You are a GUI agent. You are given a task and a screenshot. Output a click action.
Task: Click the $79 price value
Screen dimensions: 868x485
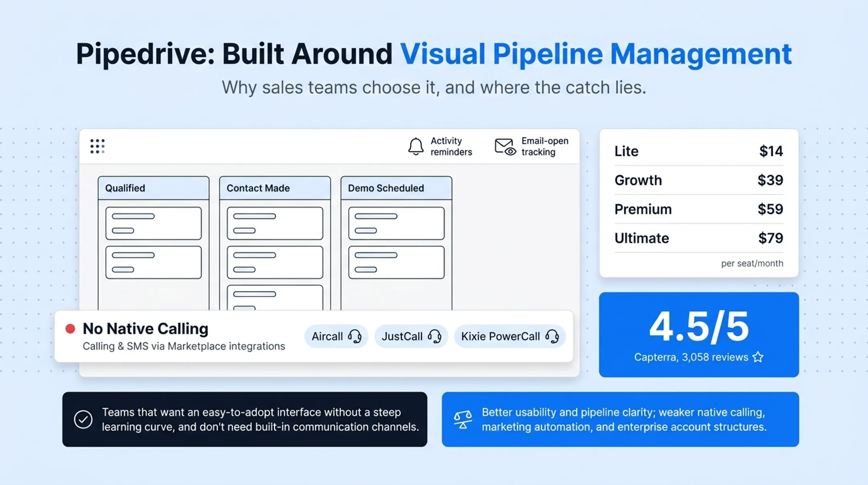[771, 238]
